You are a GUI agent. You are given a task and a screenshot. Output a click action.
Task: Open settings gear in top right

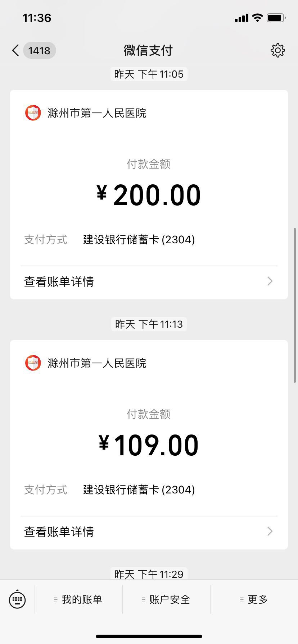tap(277, 51)
